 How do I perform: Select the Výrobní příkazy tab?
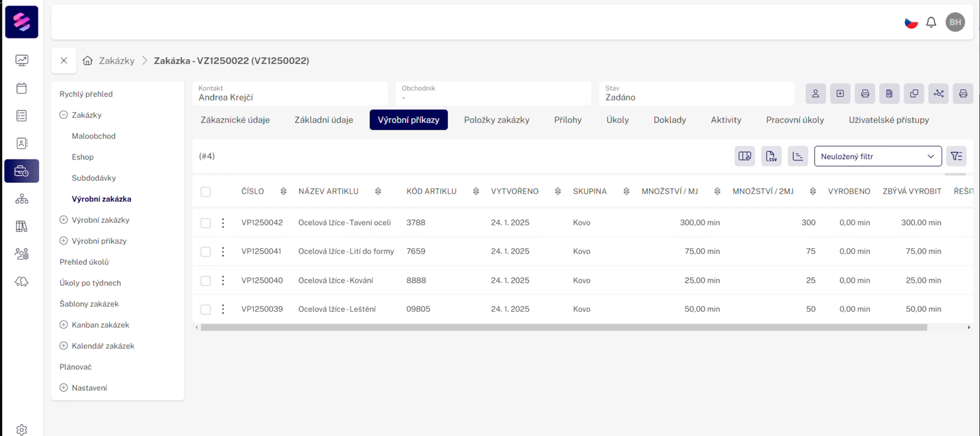[409, 120]
